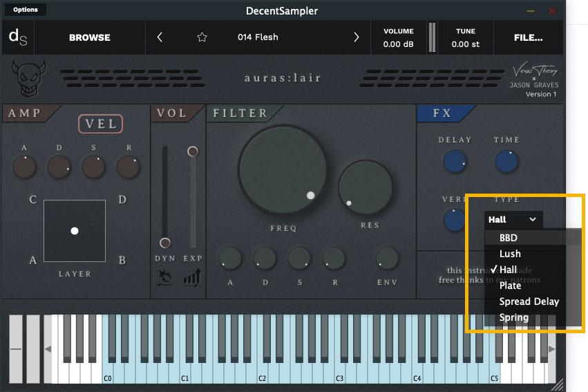This screenshot has width=588, height=392.
Task: Click the rising bars icon under EXP
Action: coord(192,278)
